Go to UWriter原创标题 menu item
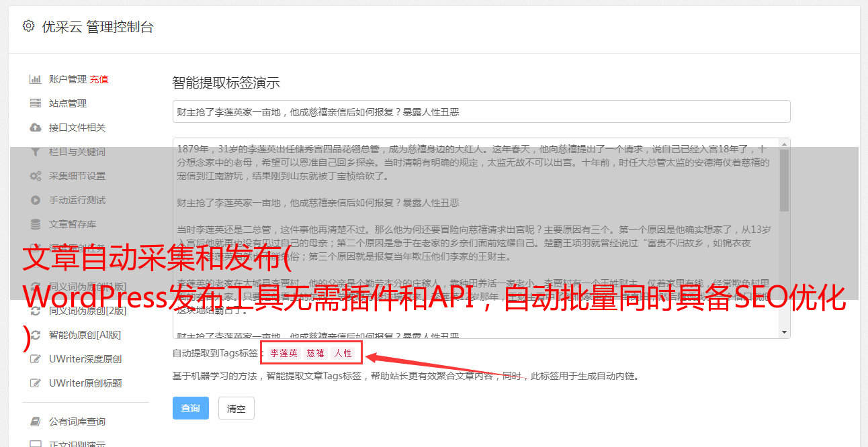Screen dimensions: 868x447 [85, 383]
